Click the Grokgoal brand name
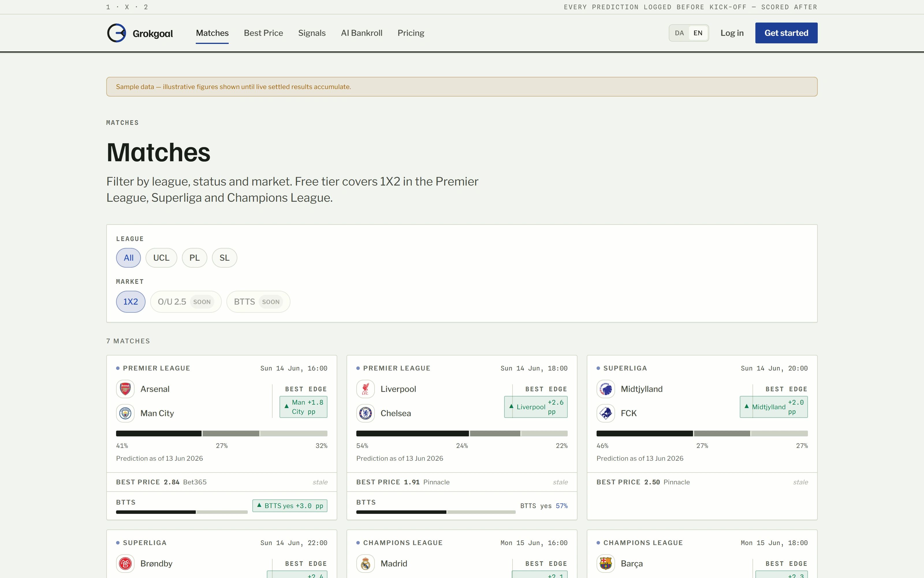This screenshot has height=578, width=924. (x=153, y=34)
